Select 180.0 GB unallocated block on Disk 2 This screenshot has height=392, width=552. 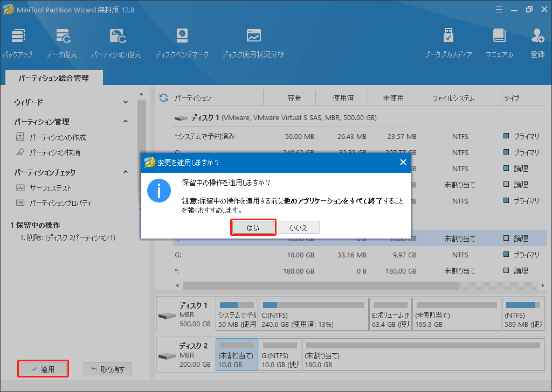point(423,354)
